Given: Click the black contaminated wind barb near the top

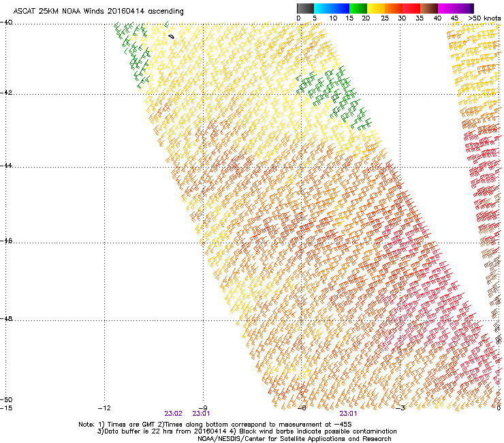Looking at the screenshot, I should [x=172, y=37].
